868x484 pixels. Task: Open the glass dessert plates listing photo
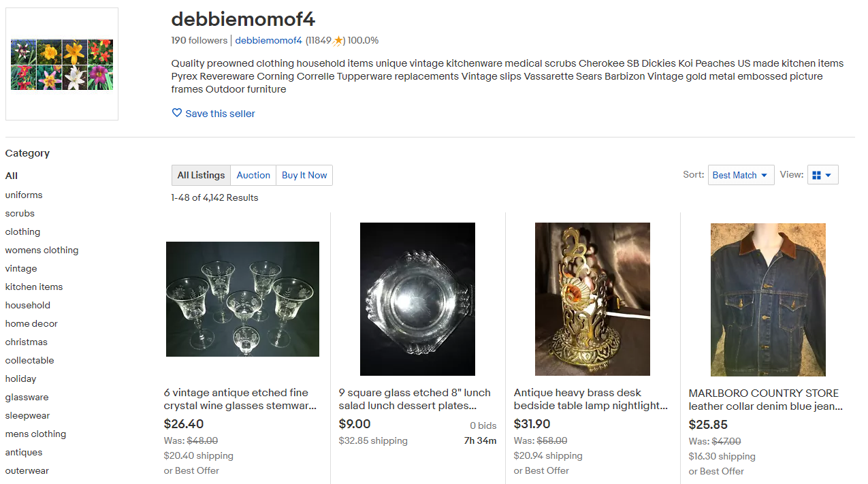pyautogui.click(x=417, y=300)
